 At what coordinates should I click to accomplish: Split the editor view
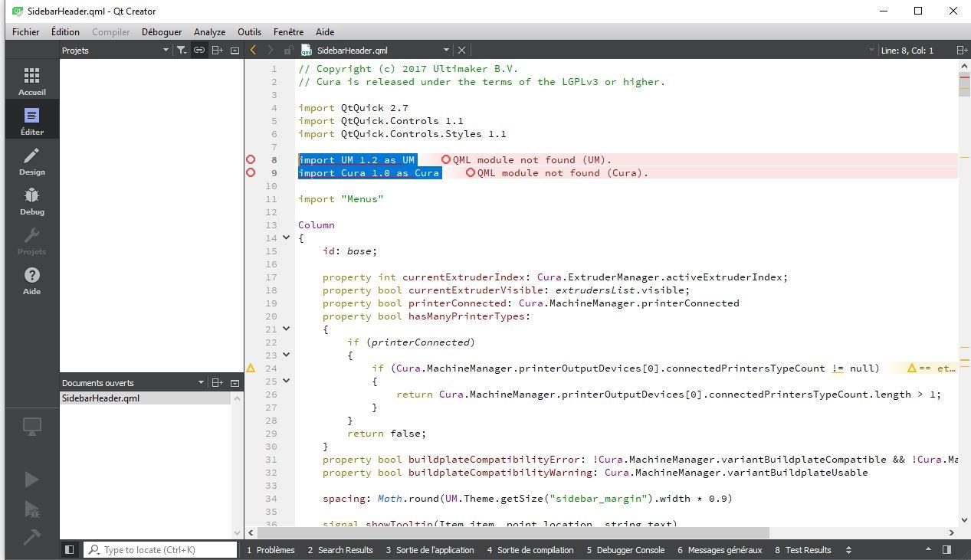pyautogui.click(x=962, y=51)
